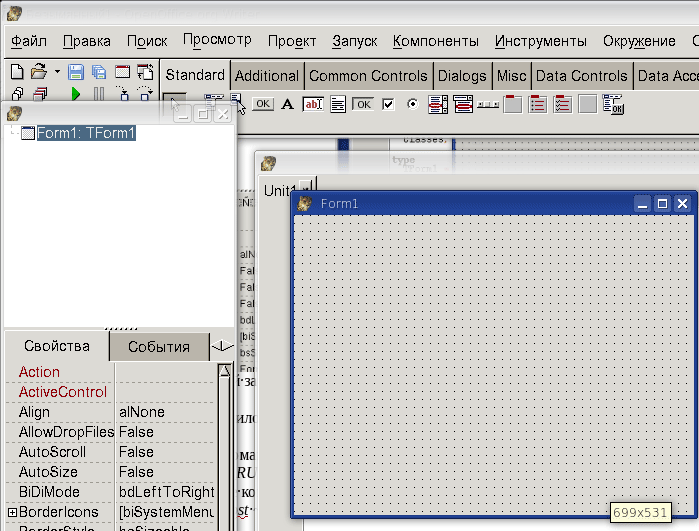Screen dimensions: 699x531
Task: Select Form1: TForm1 in the object tree
Action: click(85, 133)
